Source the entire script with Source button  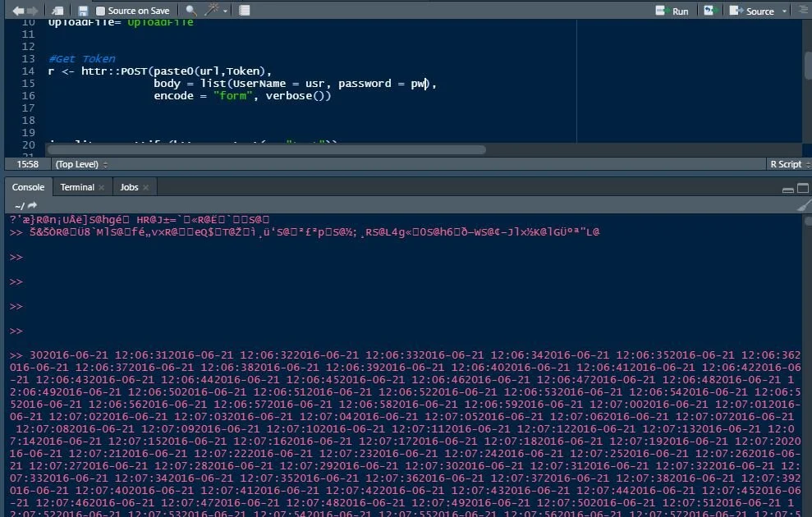757,10
